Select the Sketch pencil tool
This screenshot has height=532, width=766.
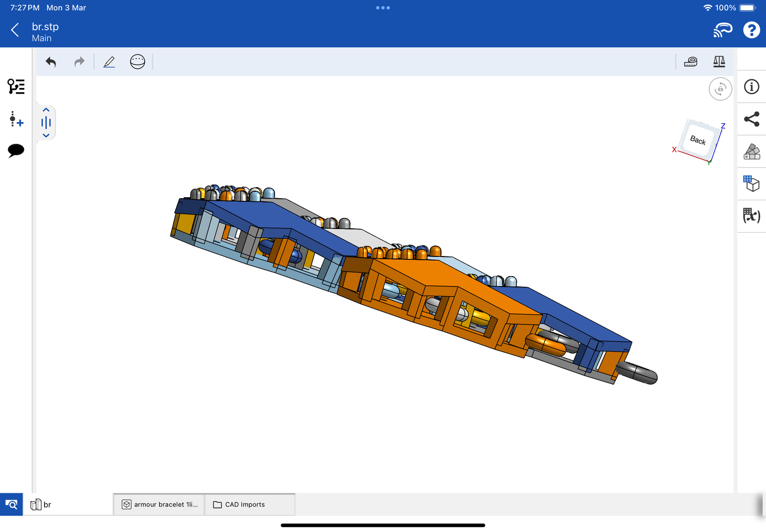(x=109, y=62)
